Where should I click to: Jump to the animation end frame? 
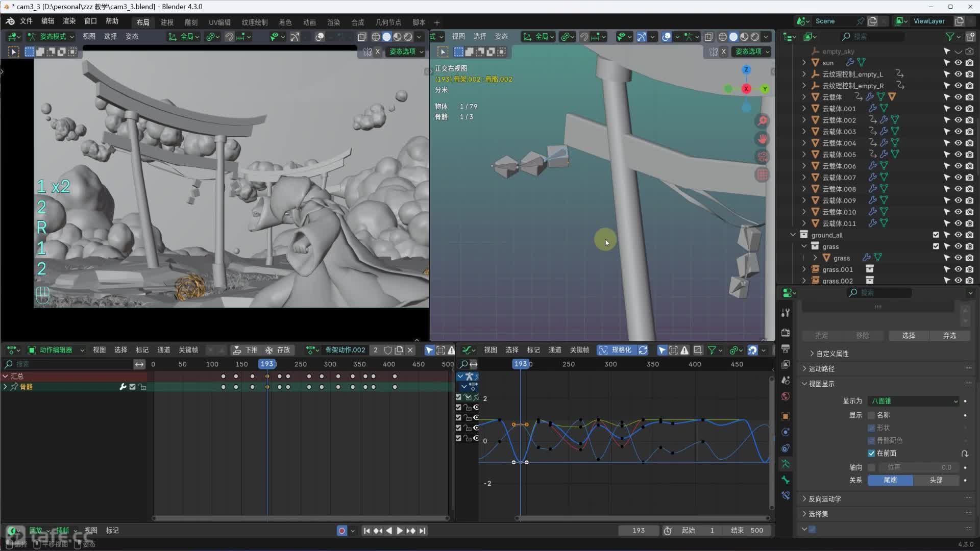point(423,531)
